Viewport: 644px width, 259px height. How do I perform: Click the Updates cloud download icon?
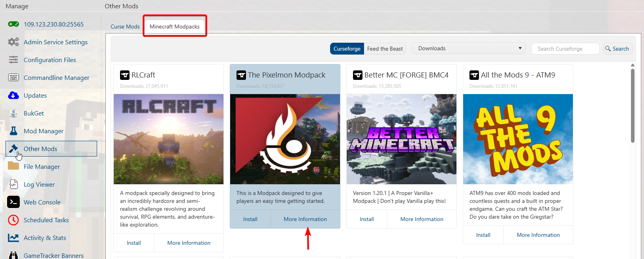13,95
